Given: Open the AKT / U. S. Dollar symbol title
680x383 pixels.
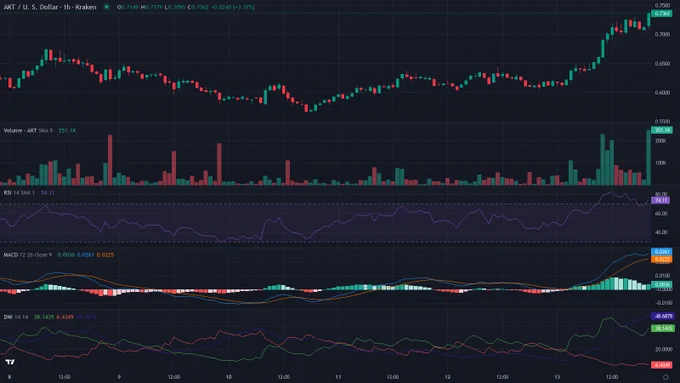Looking at the screenshot, I should (x=50, y=7).
